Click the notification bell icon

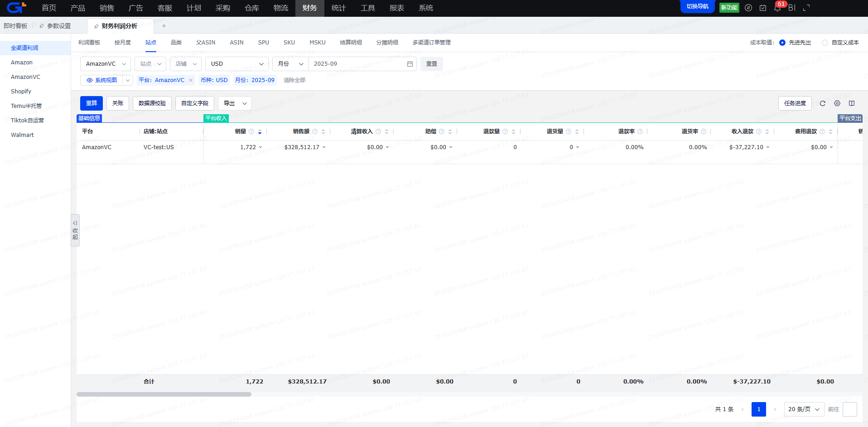click(x=777, y=8)
